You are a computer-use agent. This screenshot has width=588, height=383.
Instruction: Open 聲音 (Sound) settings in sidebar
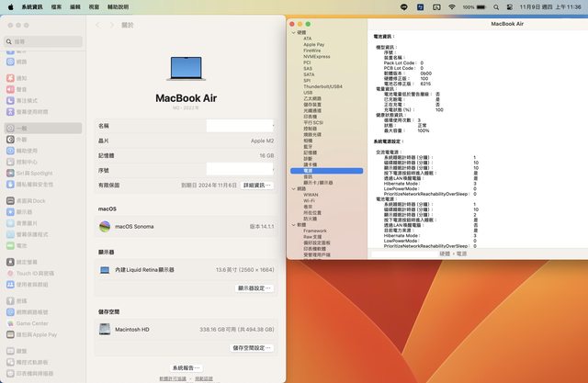pyautogui.click(x=22, y=89)
